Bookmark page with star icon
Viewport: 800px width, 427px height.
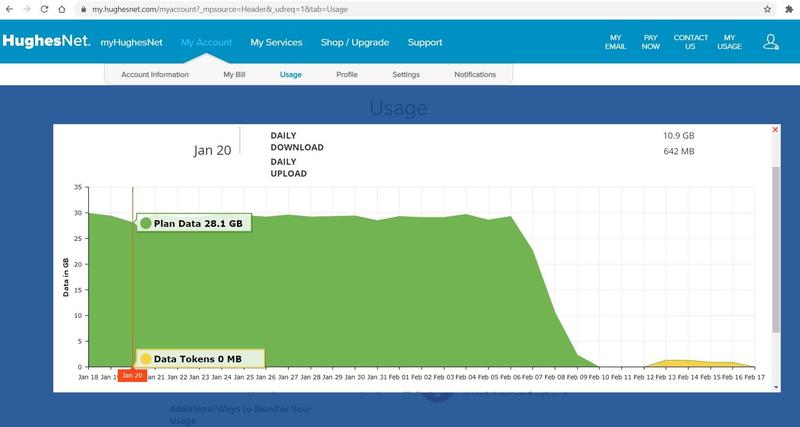click(767, 9)
